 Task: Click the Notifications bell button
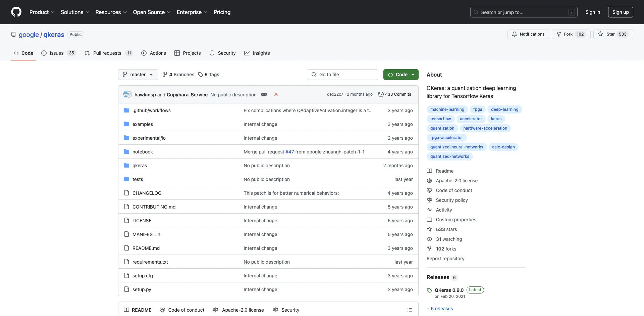tap(528, 34)
